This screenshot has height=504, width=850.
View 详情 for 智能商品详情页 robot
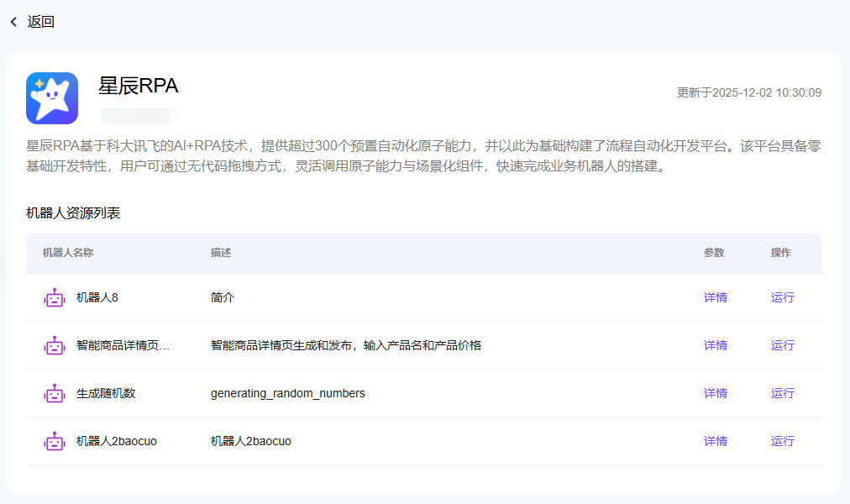[715, 345]
